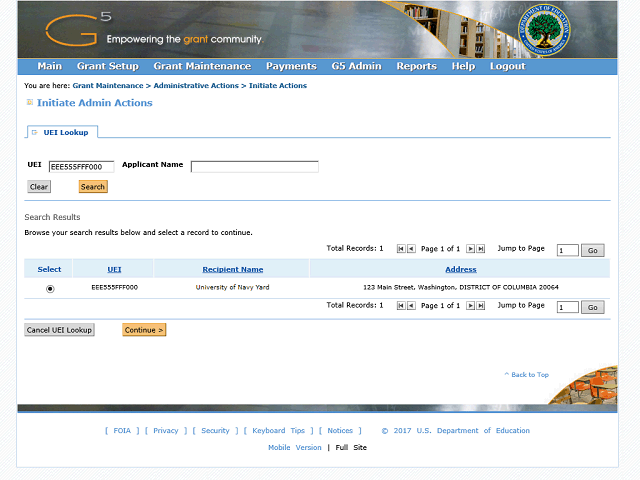Click Cancel UEI Lookup button
Screen dimensions: 640x480
pyautogui.click(x=59, y=330)
